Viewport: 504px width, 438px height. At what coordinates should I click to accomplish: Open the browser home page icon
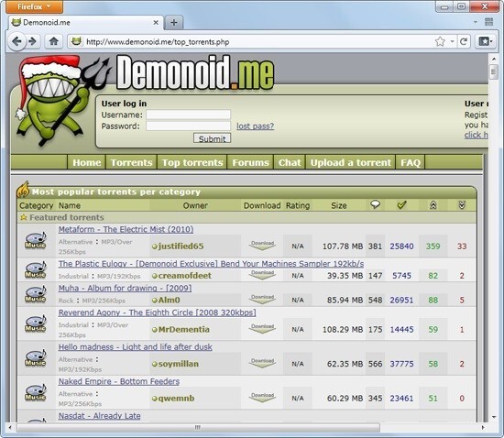pos(54,41)
